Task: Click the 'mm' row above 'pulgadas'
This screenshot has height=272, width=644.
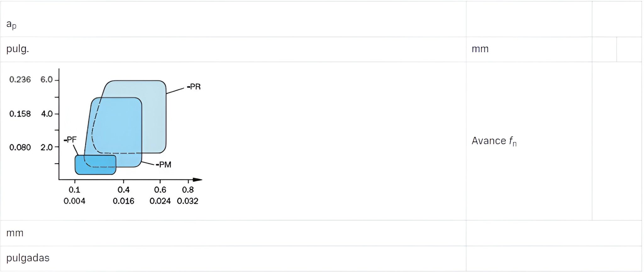Action: (15, 233)
